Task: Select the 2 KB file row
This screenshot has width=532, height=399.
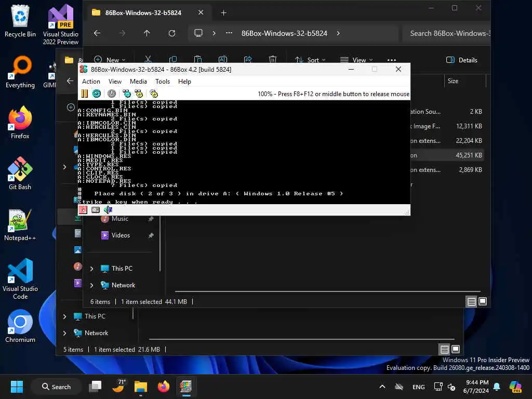Action: (x=447, y=111)
